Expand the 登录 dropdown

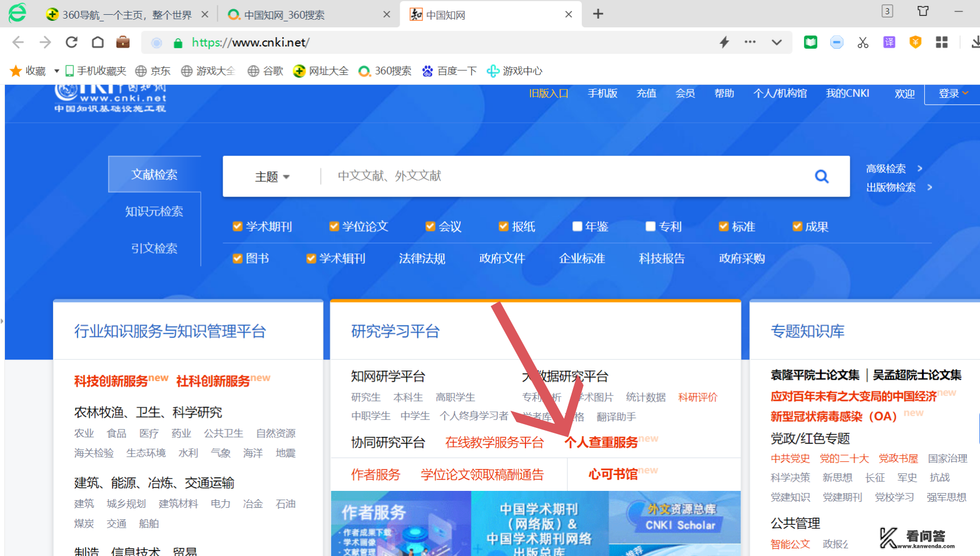pos(952,94)
